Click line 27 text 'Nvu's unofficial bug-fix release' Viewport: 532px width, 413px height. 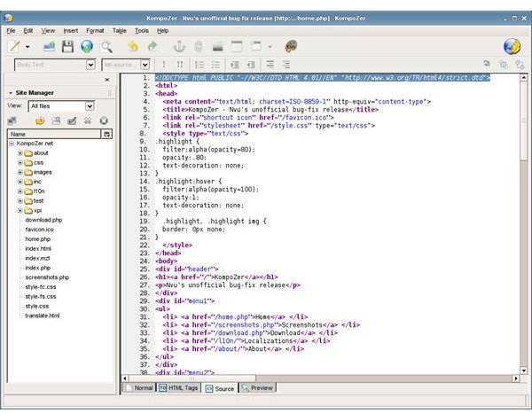pos(225,285)
